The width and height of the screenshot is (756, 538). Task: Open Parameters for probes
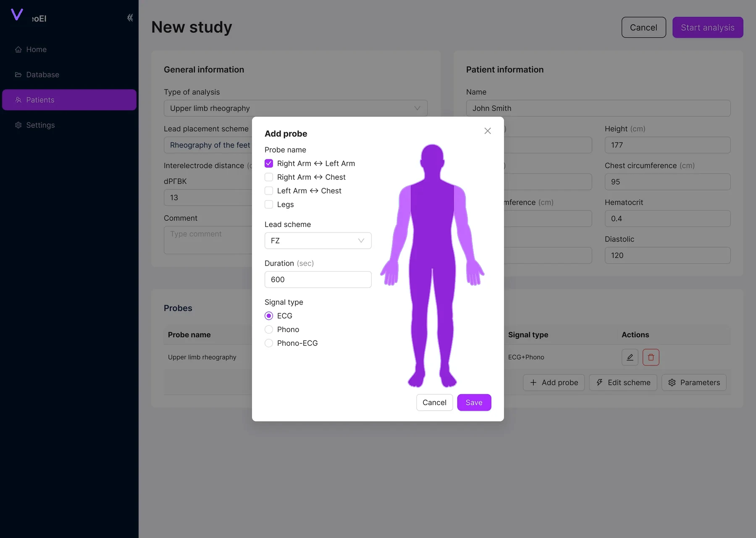(694, 382)
